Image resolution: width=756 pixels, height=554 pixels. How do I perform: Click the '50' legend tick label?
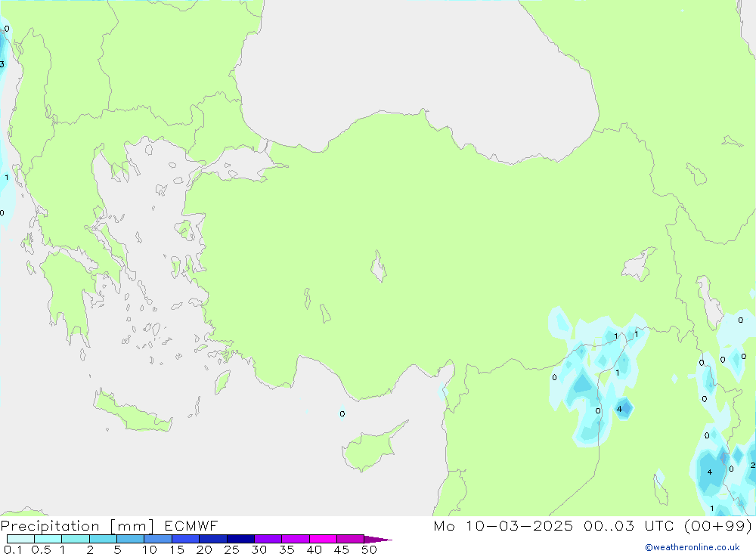pyautogui.click(x=370, y=549)
